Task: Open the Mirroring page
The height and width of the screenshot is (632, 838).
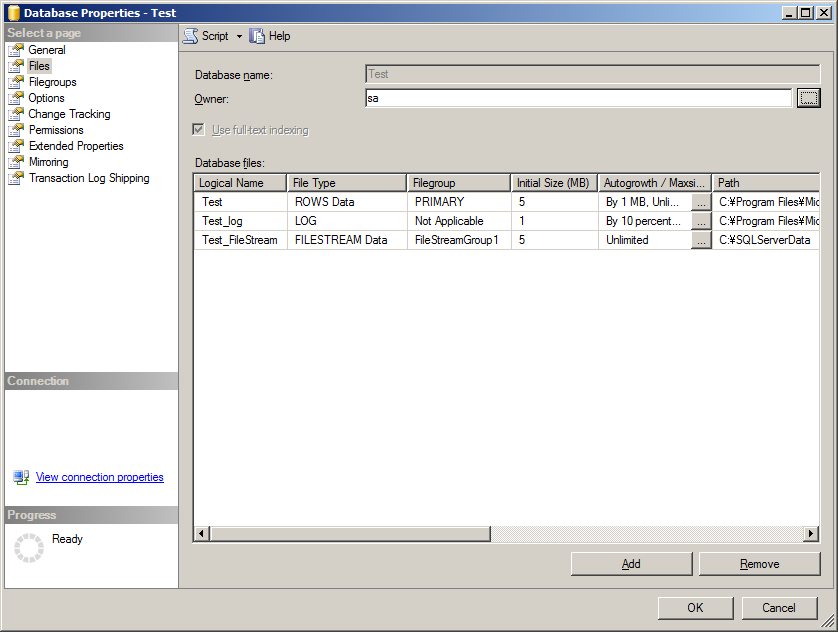Action: 48,161
